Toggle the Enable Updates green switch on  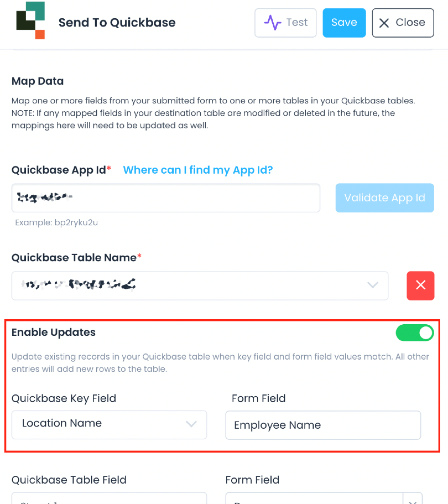coord(415,333)
